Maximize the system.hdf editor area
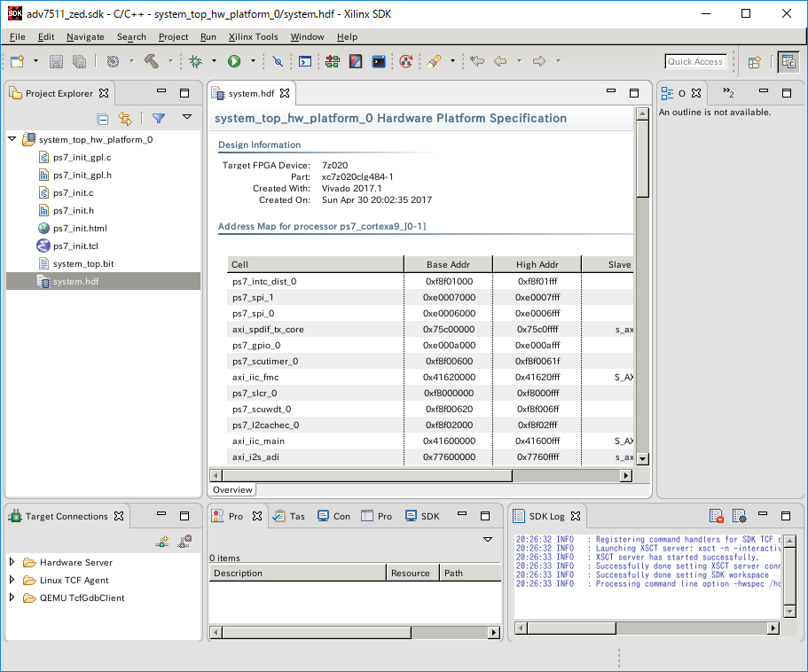Viewport: 808px width, 672px height. point(634,93)
